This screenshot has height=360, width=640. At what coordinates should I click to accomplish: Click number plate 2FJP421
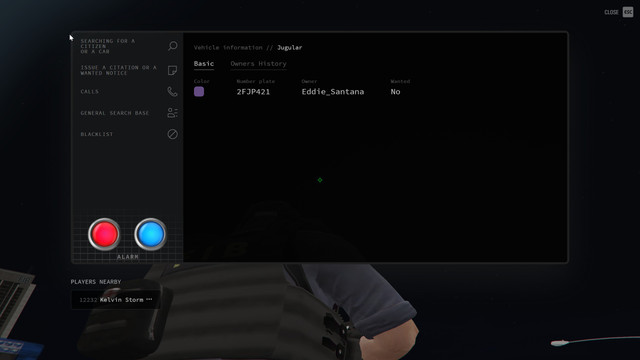(253, 92)
